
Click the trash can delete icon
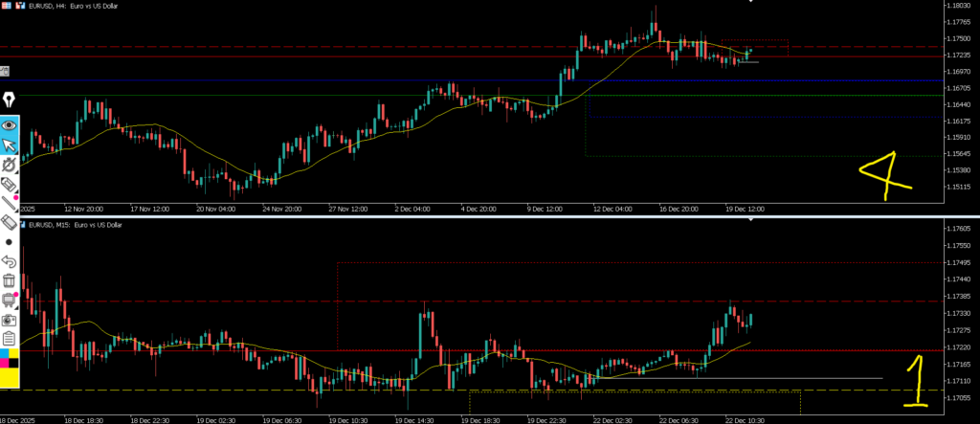pyautogui.click(x=10, y=280)
